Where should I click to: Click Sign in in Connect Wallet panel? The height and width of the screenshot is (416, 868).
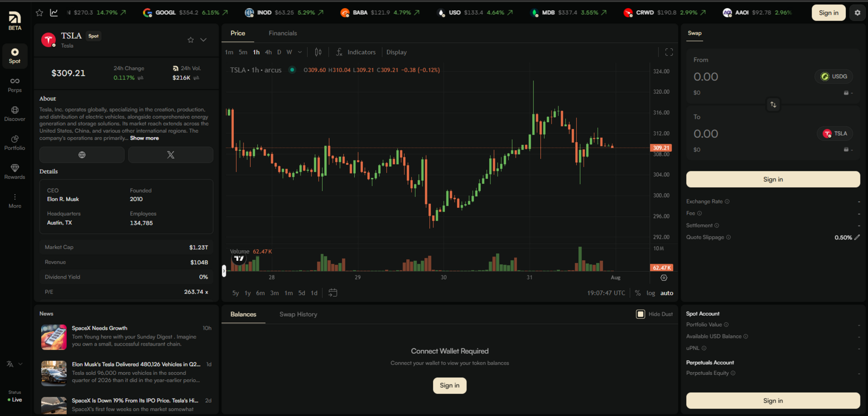click(449, 386)
